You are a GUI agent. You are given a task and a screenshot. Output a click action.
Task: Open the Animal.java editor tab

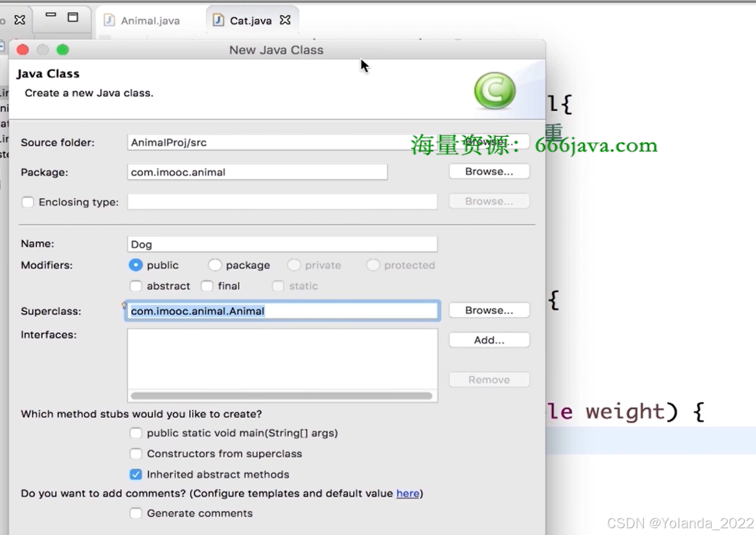coord(143,20)
